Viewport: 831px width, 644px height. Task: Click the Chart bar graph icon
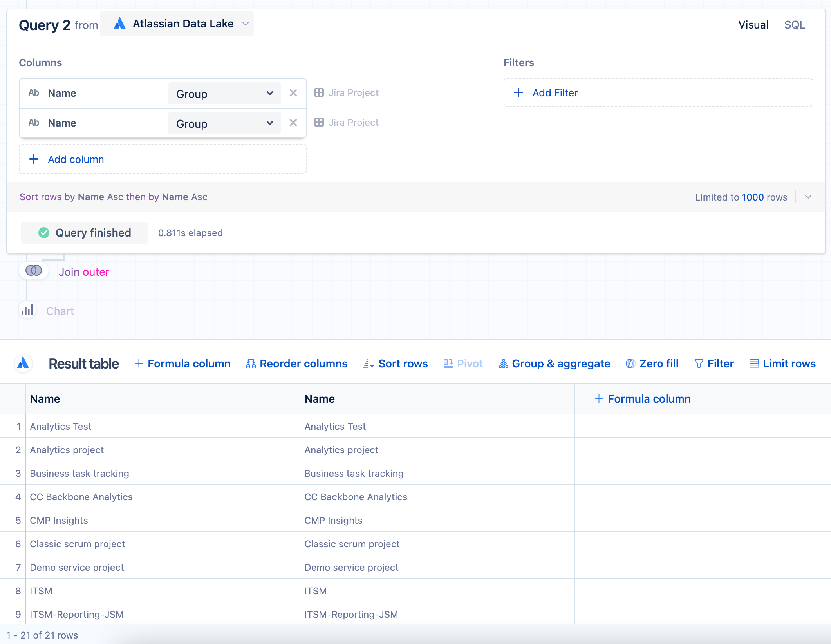pos(27,311)
